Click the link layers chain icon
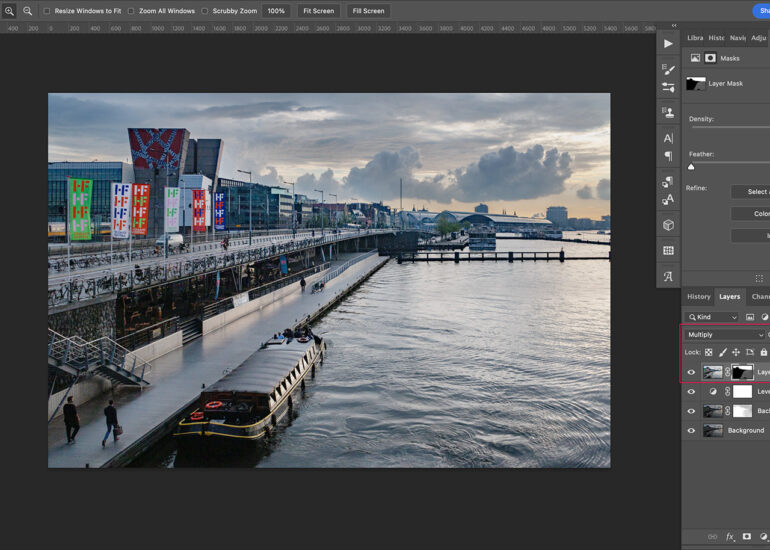770x550 pixels. [712, 537]
